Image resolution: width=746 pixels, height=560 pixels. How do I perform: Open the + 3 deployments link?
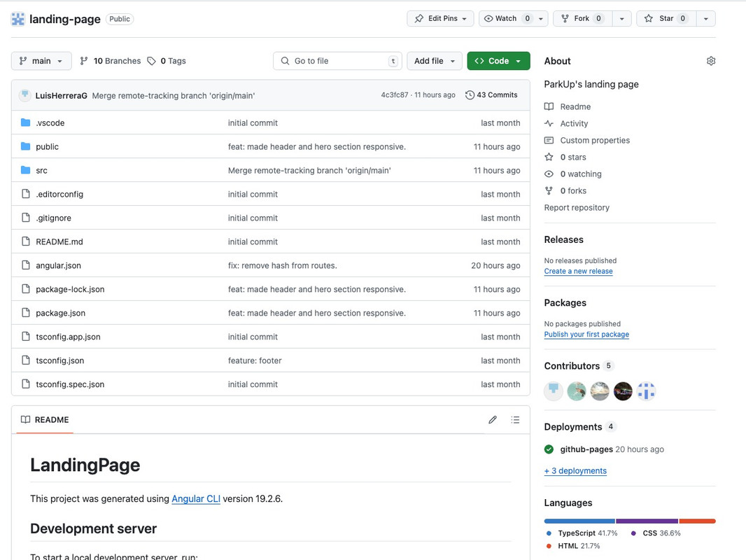click(x=575, y=470)
